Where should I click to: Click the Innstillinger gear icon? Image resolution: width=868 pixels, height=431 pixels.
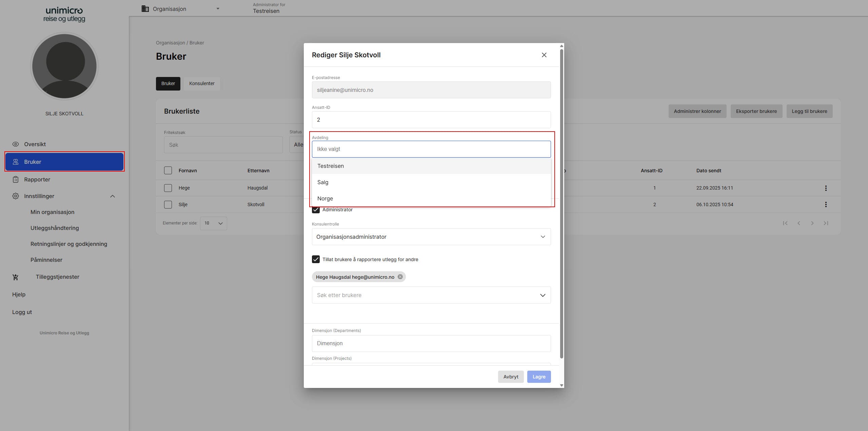[x=16, y=196]
